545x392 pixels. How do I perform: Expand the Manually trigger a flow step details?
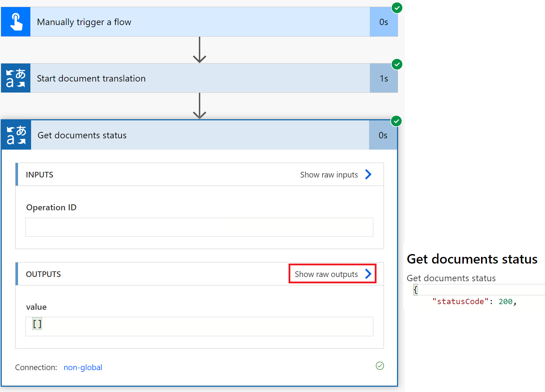pos(177,22)
